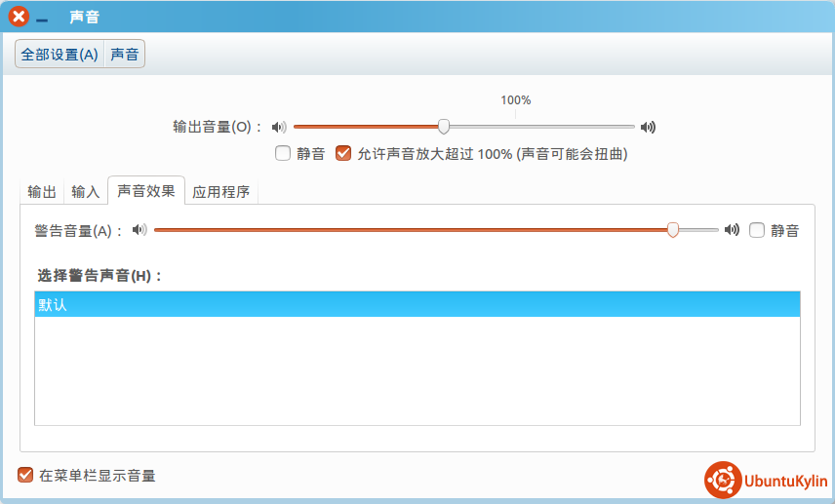Close the 声音 window with the red X

[x=19, y=17]
